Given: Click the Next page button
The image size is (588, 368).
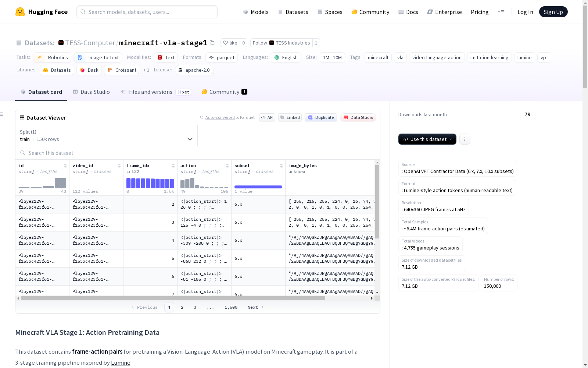Looking at the screenshot, I should 255,307.
